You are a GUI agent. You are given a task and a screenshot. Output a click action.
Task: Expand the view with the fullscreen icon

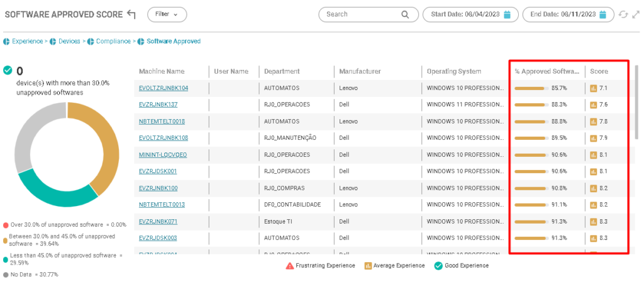[x=635, y=14]
